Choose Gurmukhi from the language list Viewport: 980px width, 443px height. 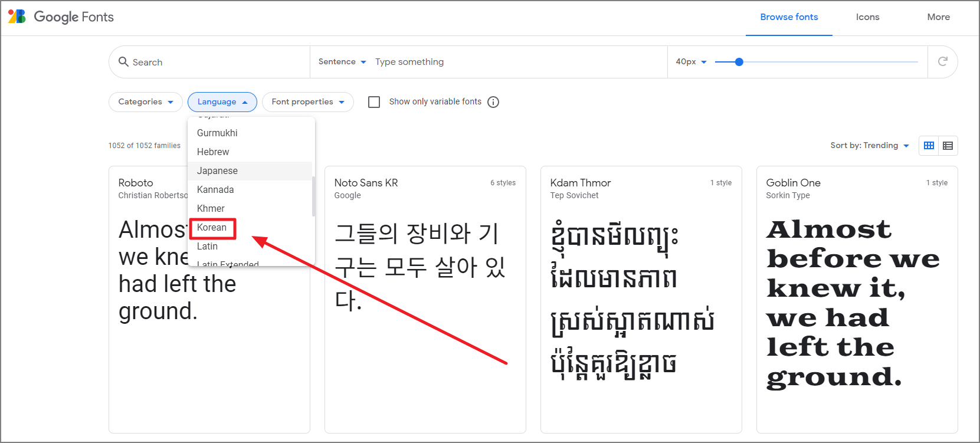tap(251, 133)
